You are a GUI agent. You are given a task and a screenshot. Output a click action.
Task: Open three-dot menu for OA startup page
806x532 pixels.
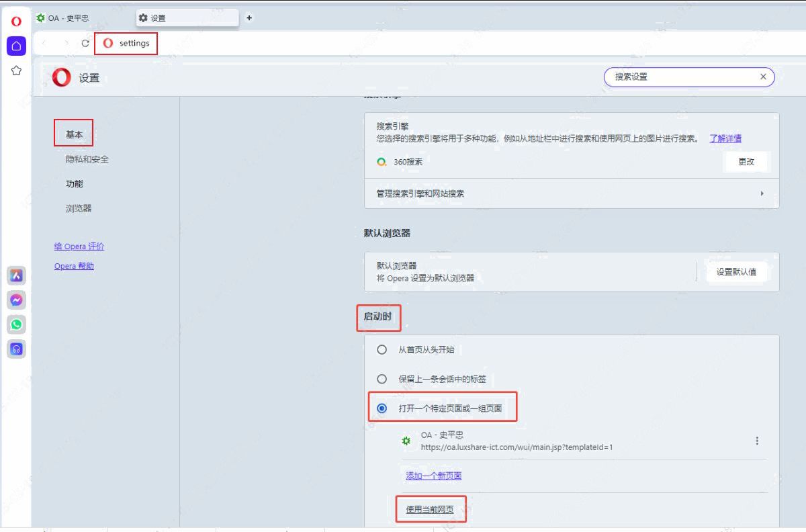coord(757,441)
